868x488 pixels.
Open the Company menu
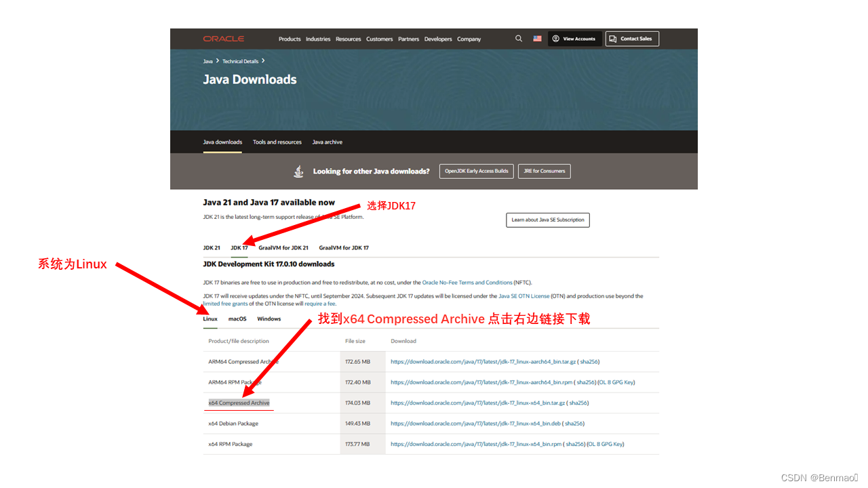click(469, 39)
